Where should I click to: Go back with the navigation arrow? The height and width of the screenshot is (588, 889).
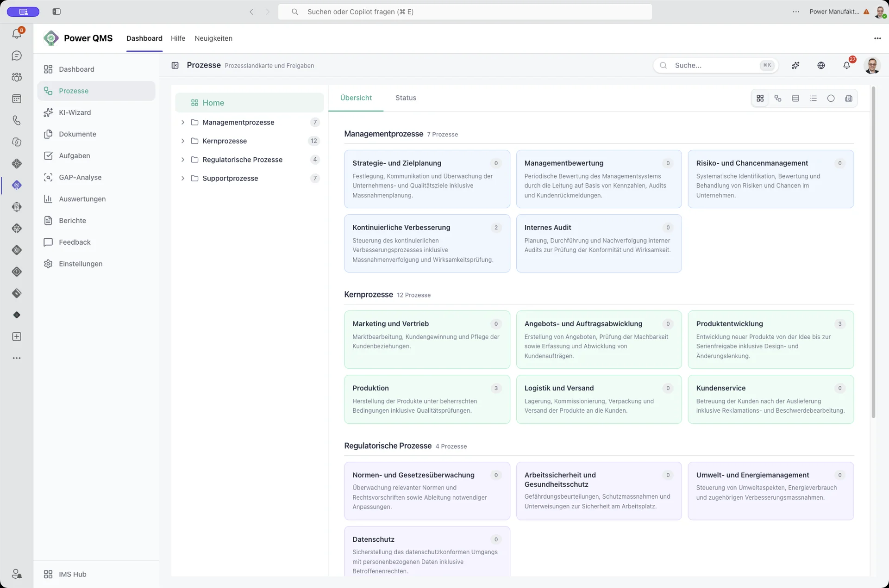pos(251,12)
